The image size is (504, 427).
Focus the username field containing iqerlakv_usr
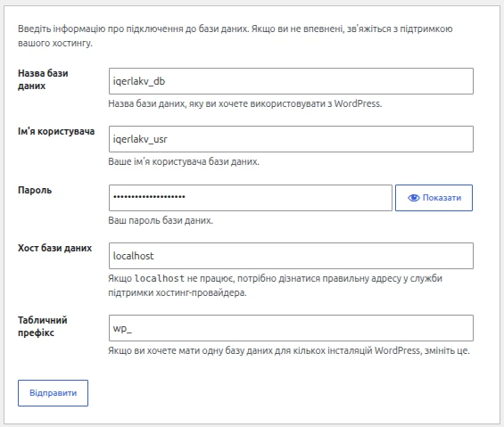pyautogui.click(x=291, y=139)
